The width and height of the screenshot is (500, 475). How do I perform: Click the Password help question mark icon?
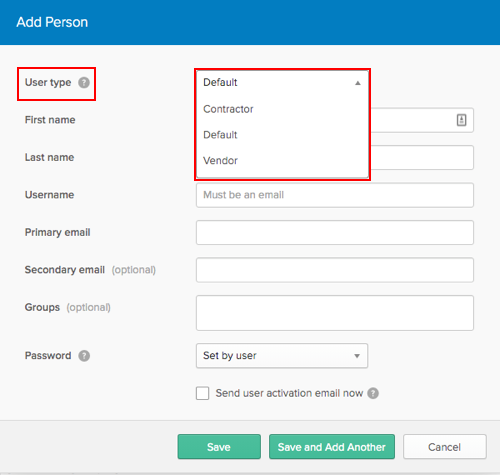pos(84,356)
